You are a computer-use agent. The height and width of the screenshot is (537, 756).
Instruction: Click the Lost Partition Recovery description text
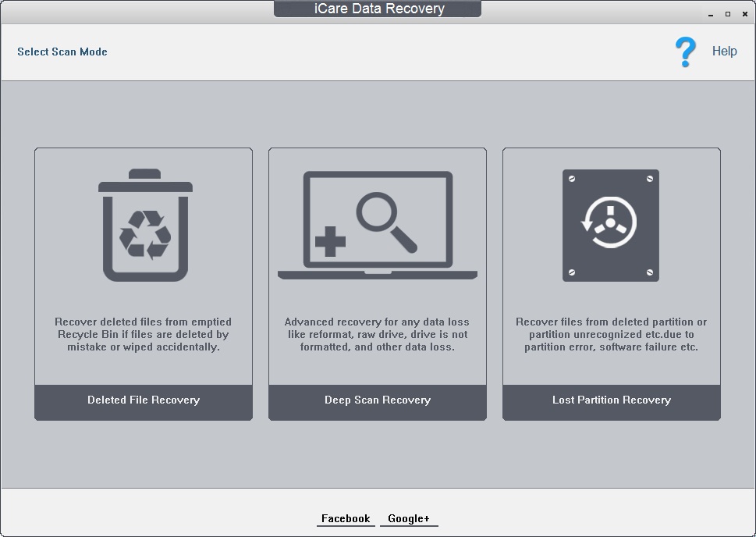pos(611,334)
